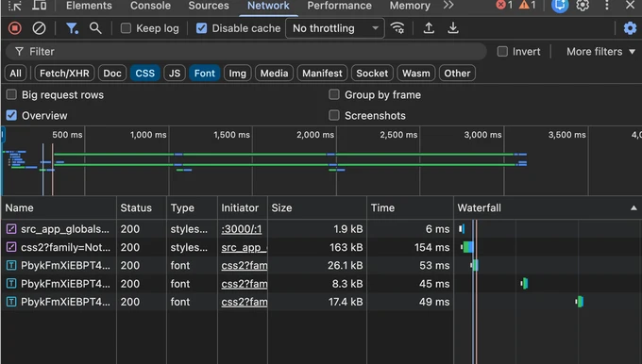Filter by Fetch/XHR requests
642x364 pixels.
(x=64, y=74)
